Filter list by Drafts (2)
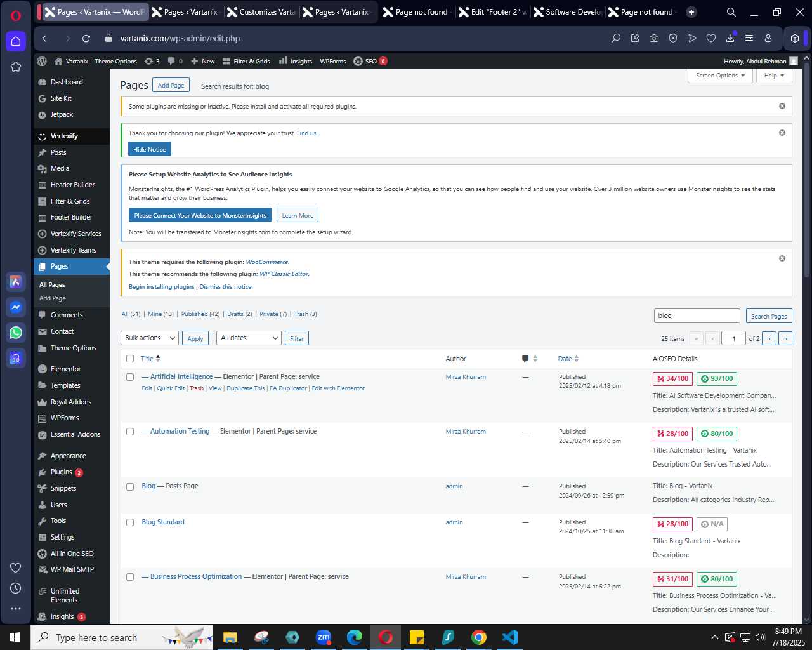 [x=240, y=314]
